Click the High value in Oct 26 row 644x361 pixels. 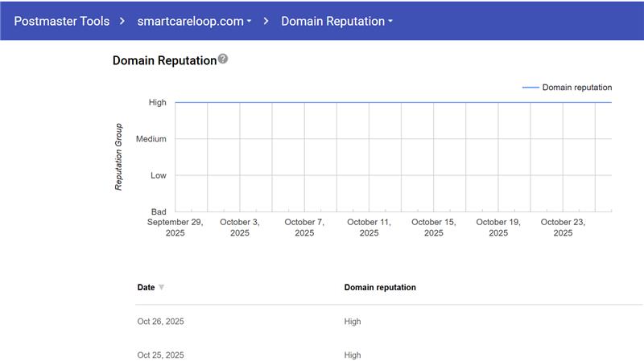click(x=353, y=322)
